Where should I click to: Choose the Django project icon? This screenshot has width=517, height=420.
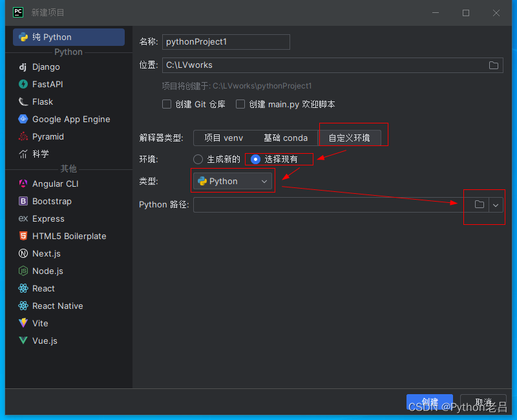pyautogui.click(x=23, y=67)
